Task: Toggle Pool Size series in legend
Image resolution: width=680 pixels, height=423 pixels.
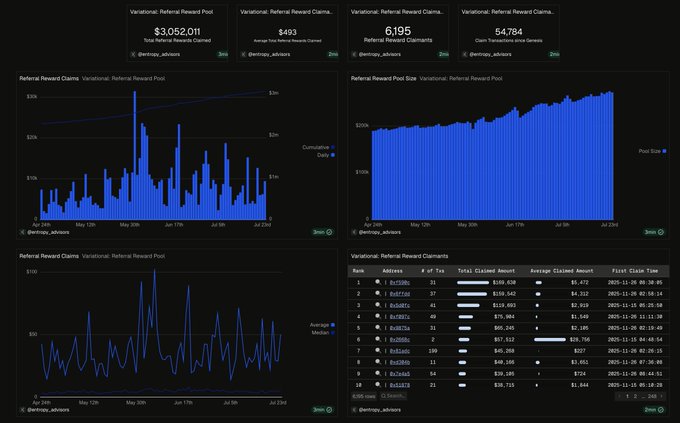Action: pyautogui.click(x=652, y=151)
